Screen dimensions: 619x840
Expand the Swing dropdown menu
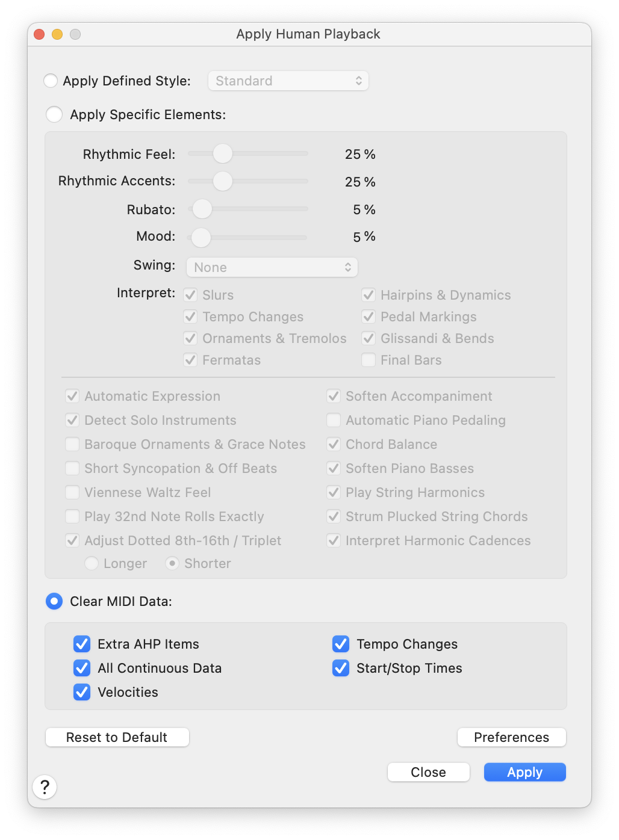272,267
